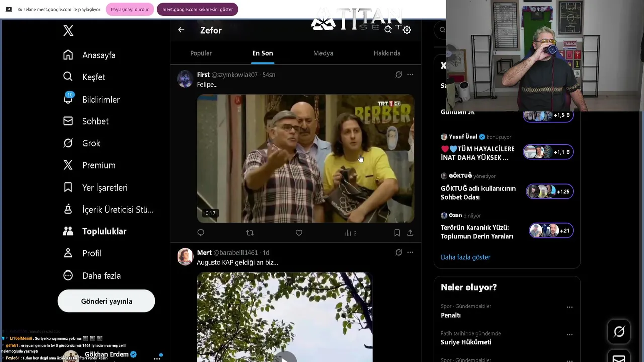Image resolution: width=644 pixels, height=362 pixels.
Task: View +125 listeners on GÖKTUĞ space
Action: pyautogui.click(x=549, y=191)
